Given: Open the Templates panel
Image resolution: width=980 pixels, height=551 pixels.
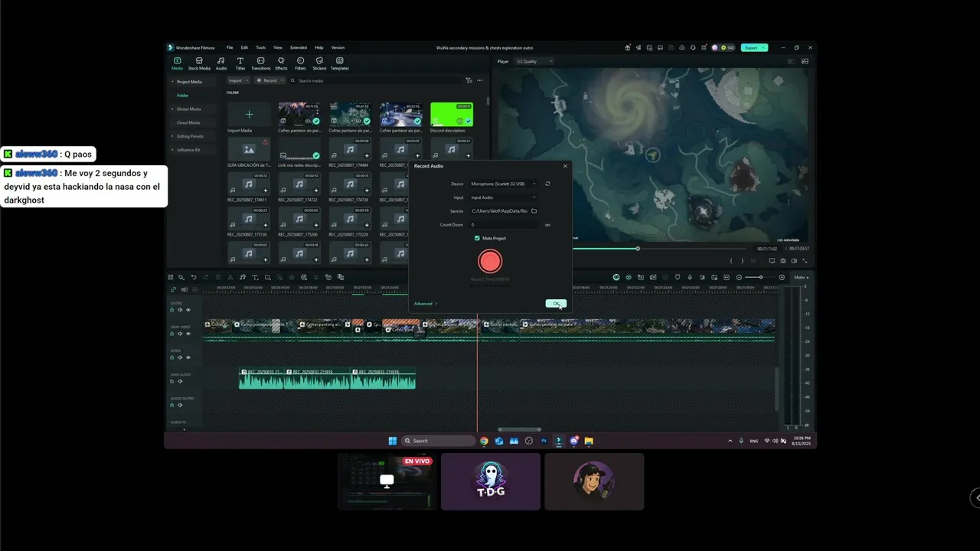Looking at the screenshot, I should pyautogui.click(x=339, y=64).
